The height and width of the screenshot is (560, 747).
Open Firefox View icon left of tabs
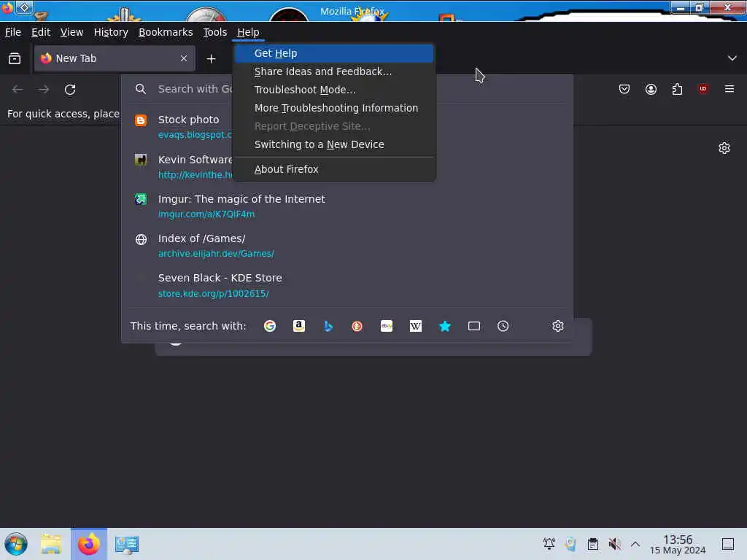tap(15, 58)
